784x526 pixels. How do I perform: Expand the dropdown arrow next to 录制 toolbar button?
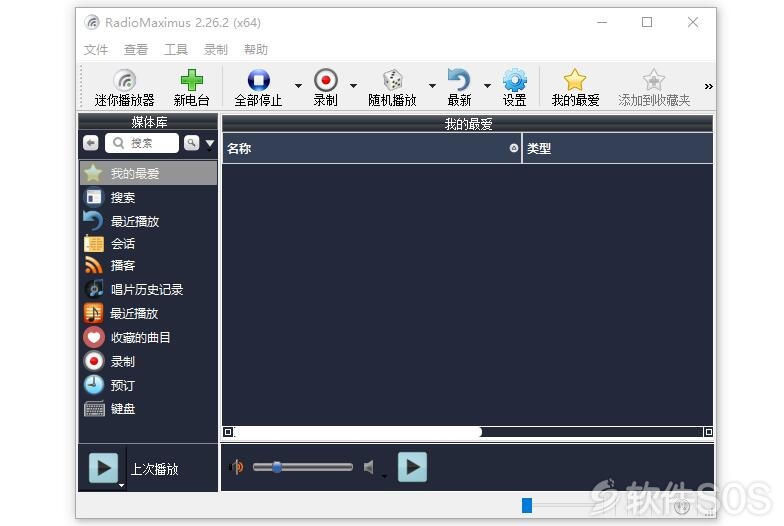[x=354, y=86]
